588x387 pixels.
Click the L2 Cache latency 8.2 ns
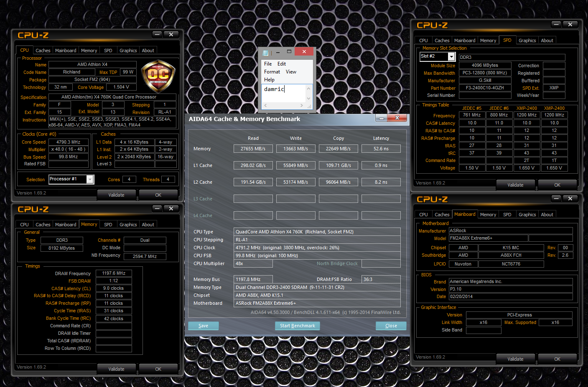[x=381, y=182]
